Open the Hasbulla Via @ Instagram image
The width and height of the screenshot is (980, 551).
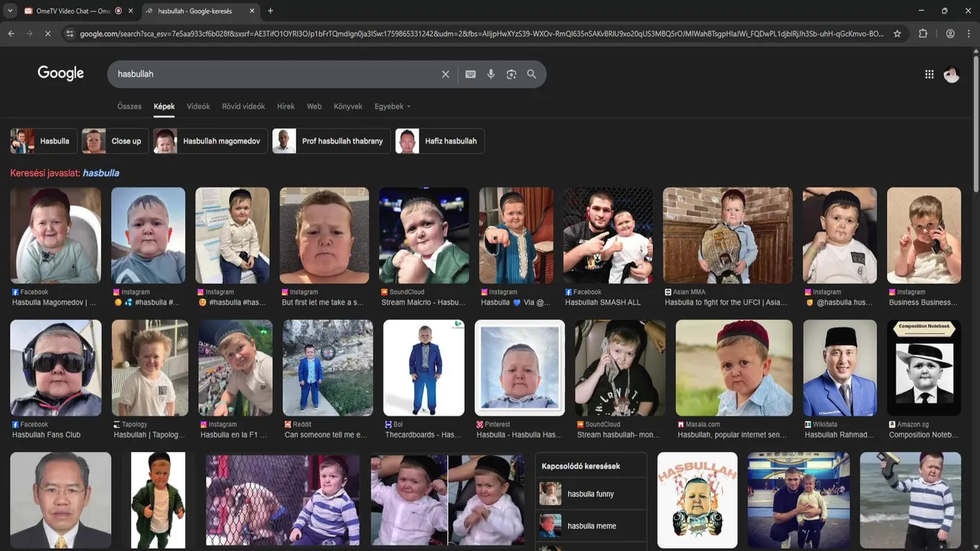516,236
